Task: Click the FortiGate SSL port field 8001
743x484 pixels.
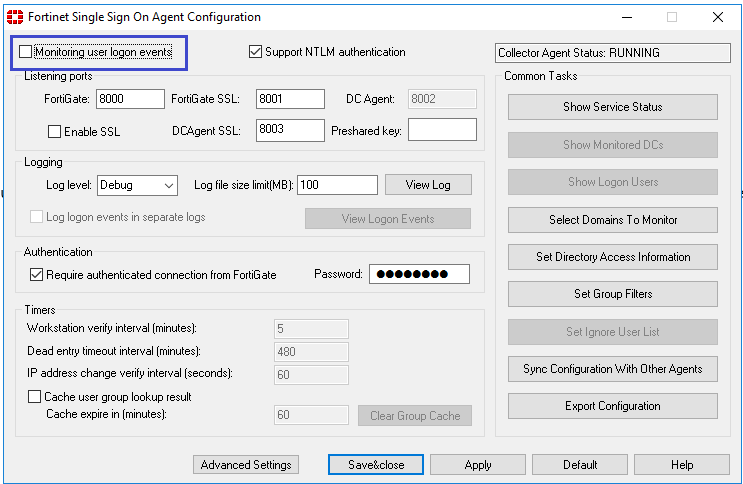Action: (290, 99)
